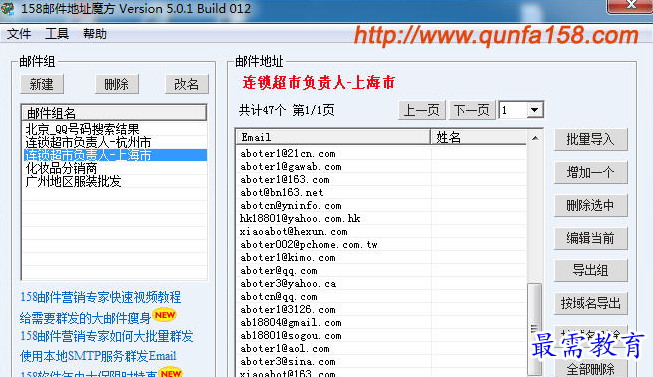
Task: Open link 给需要群发的大邮件瘦身
Action: coord(85,318)
